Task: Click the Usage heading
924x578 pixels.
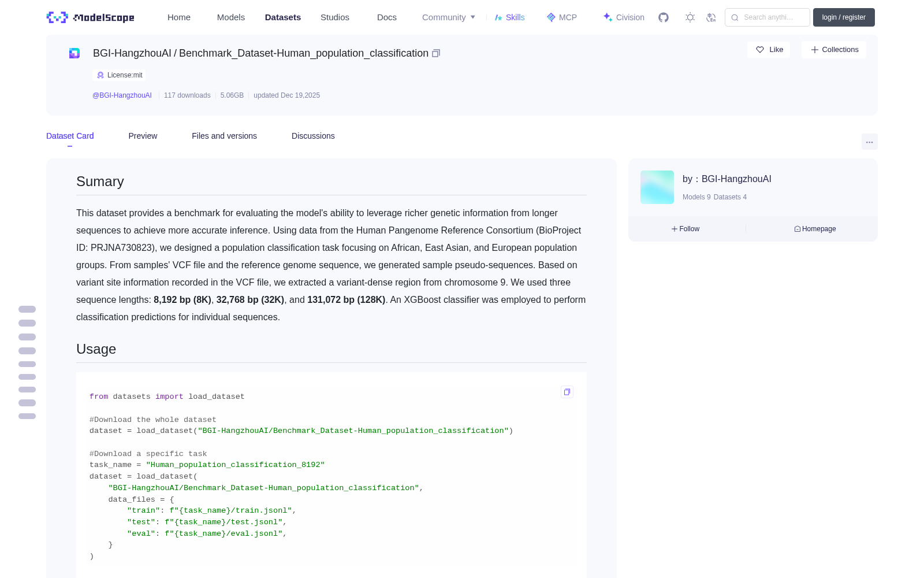Action: point(96,349)
